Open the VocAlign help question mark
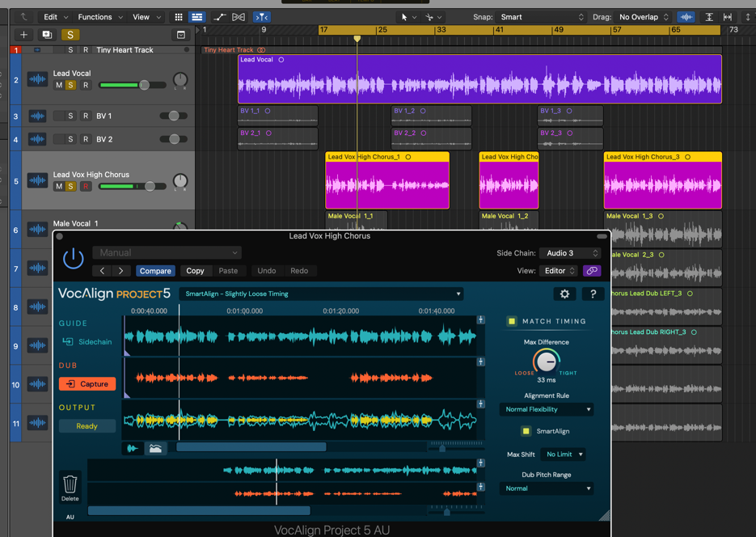Viewport: 756px width, 537px height. [x=593, y=294]
